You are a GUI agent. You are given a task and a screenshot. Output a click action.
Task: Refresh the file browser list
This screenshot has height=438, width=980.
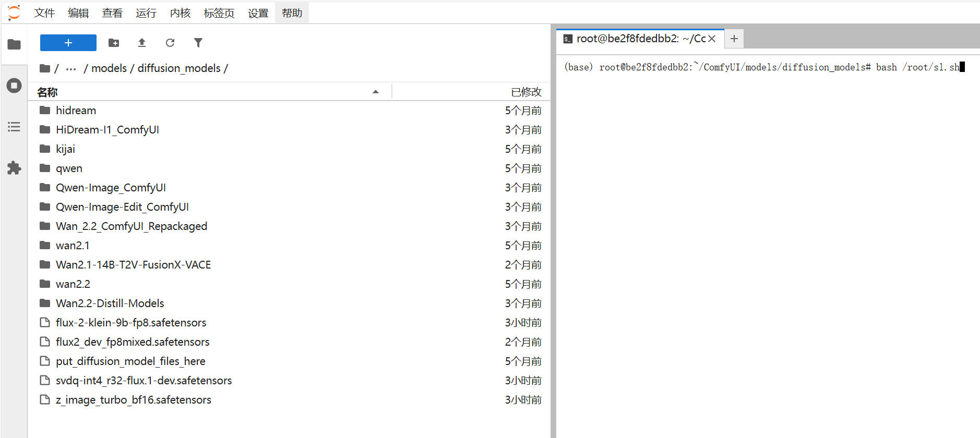tap(170, 43)
